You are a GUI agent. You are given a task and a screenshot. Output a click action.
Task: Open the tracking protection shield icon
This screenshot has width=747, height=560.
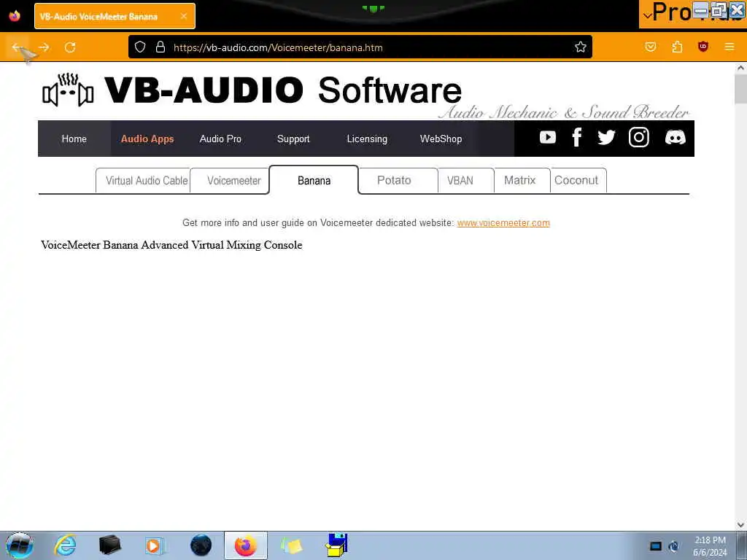[x=139, y=47]
